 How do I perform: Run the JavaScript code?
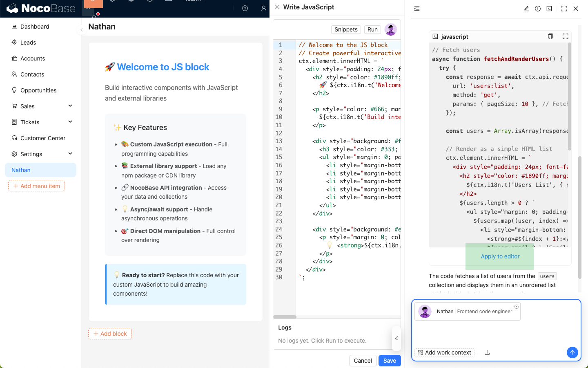pyautogui.click(x=372, y=29)
